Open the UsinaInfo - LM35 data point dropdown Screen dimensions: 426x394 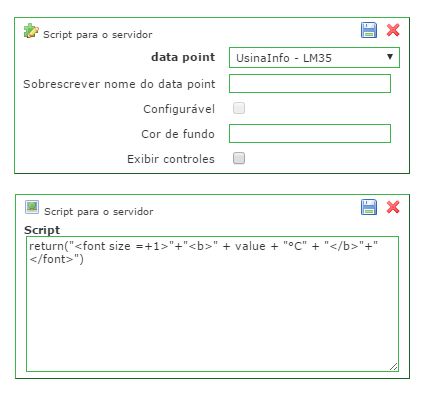click(314, 58)
